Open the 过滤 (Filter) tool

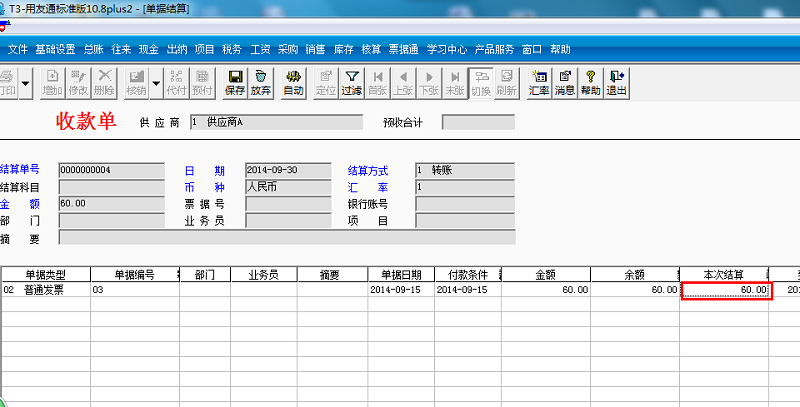coord(351,83)
